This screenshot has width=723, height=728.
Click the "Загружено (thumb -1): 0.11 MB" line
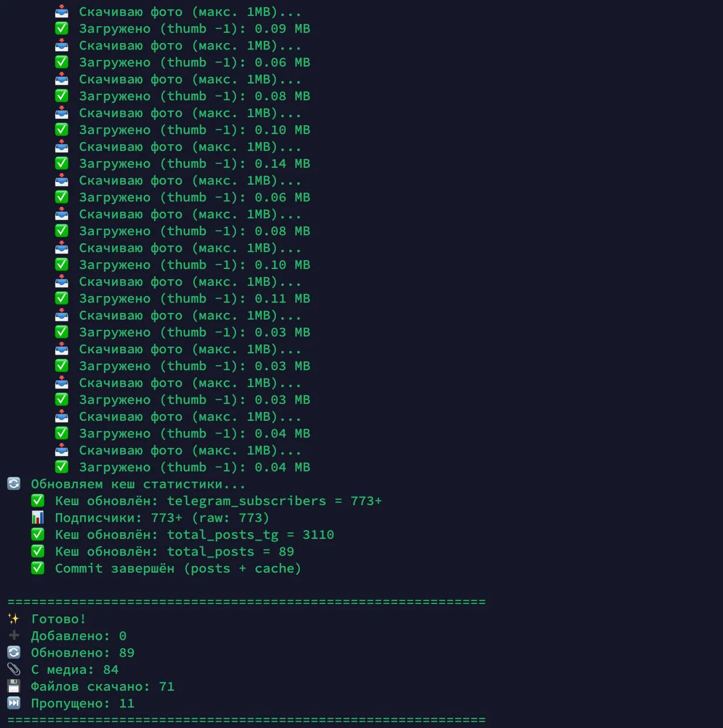[x=194, y=299]
